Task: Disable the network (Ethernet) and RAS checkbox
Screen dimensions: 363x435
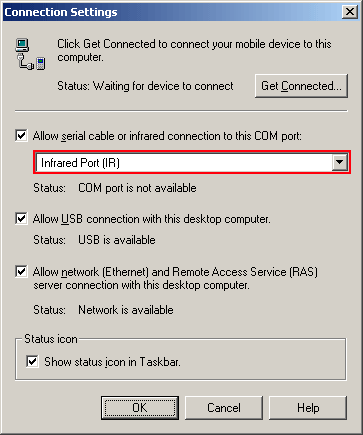Action: coord(21,271)
